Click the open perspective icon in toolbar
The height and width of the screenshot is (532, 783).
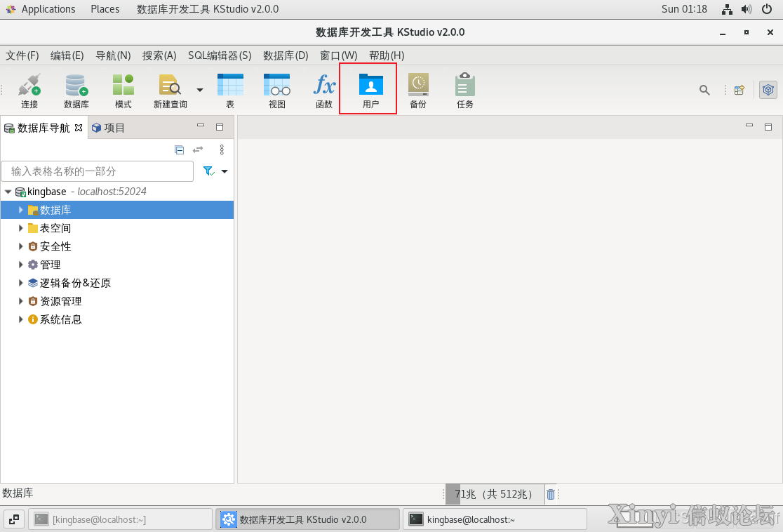pyautogui.click(x=739, y=90)
